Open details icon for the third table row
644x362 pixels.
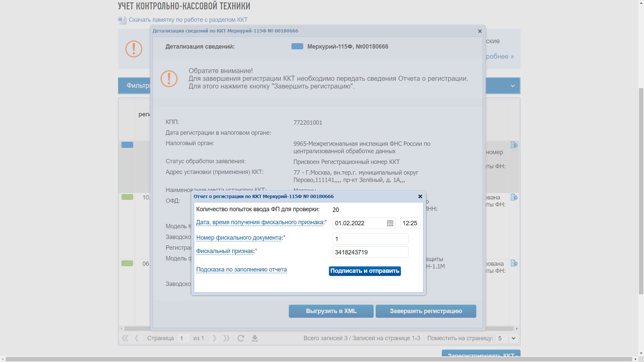(514, 263)
